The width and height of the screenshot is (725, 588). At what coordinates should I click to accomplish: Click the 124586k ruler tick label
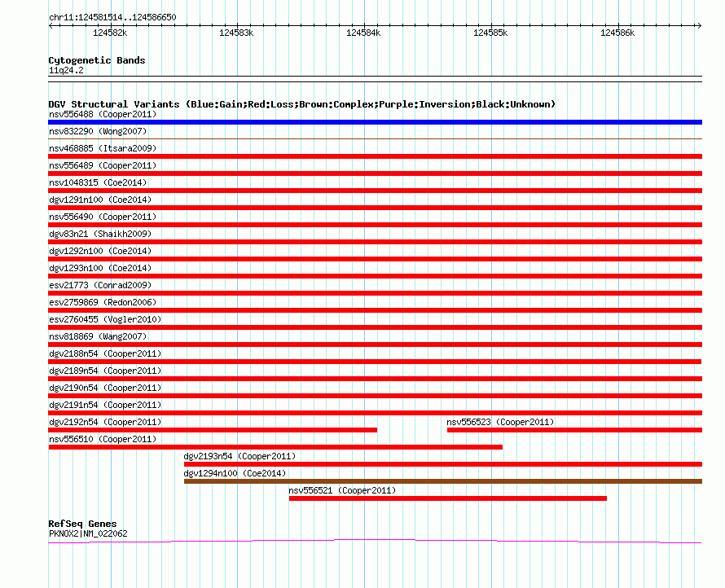click(617, 33)
